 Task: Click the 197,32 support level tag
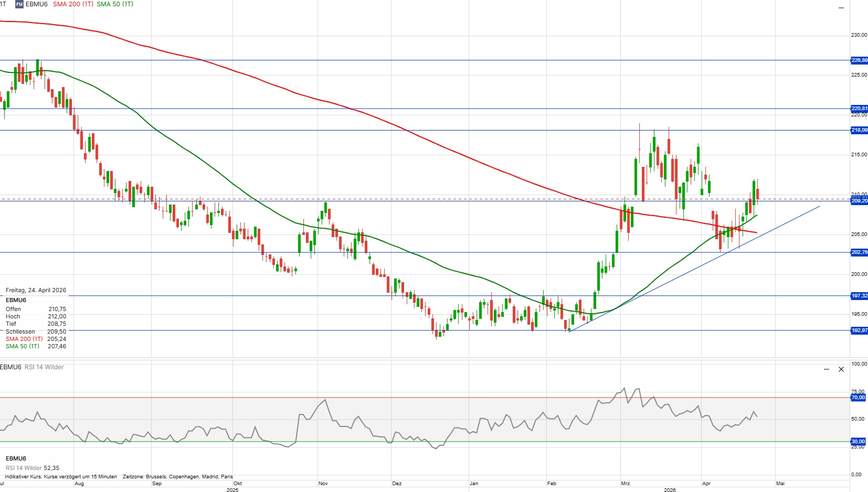[859, 296]
